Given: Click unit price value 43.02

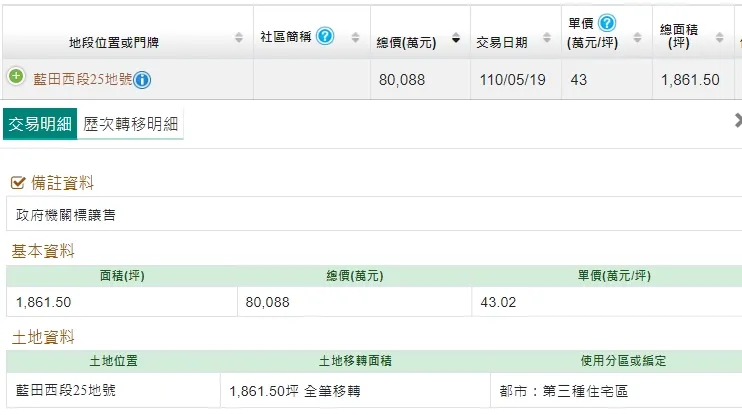Looking at the screenshot, I should [x=498, y=302].
